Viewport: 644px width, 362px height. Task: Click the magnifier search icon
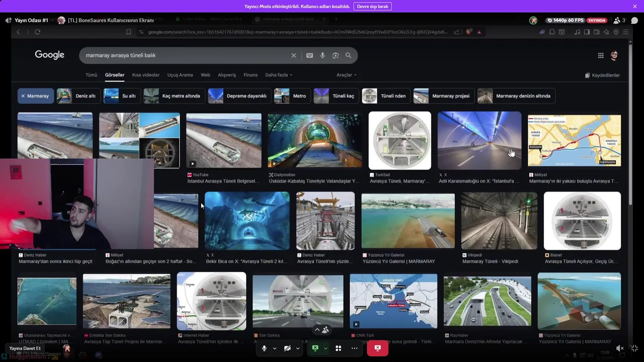click(348, 55)
